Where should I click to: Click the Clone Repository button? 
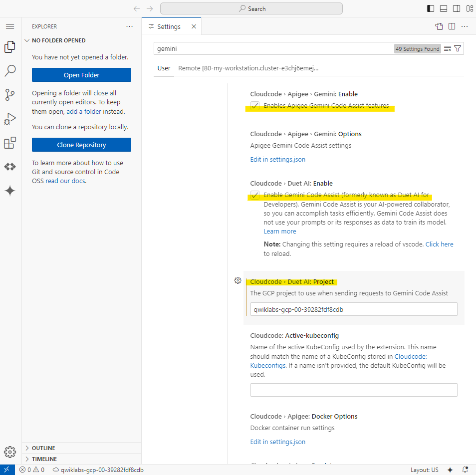point(81,145)
